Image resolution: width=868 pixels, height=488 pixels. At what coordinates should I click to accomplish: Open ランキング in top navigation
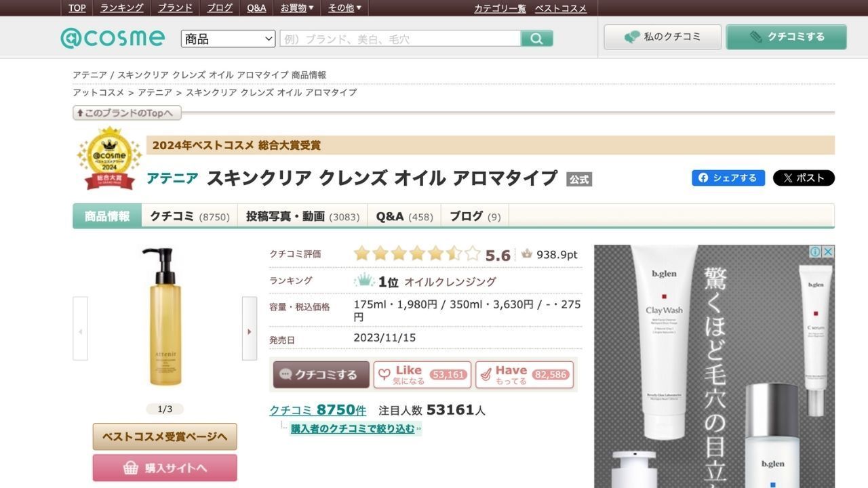coord(122,8)
